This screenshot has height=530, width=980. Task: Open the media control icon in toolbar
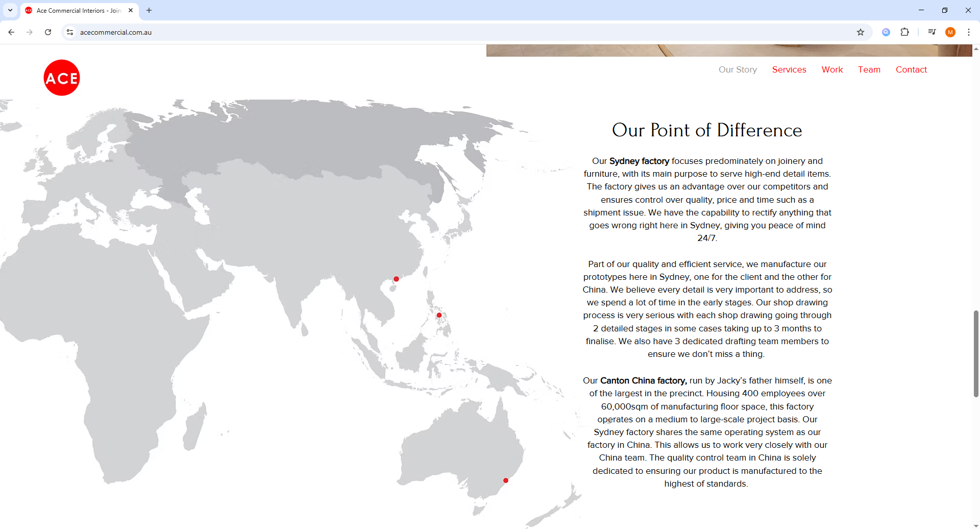(932, 32)
